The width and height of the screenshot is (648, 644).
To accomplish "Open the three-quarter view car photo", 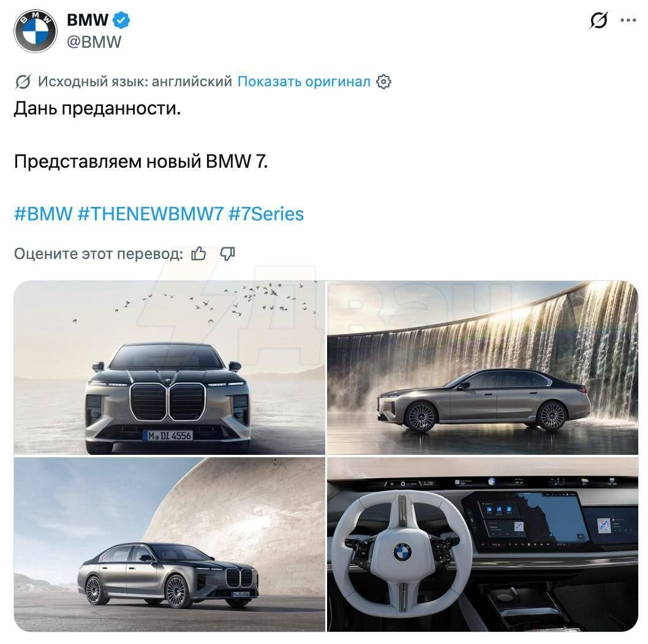I will pos(170,544).
